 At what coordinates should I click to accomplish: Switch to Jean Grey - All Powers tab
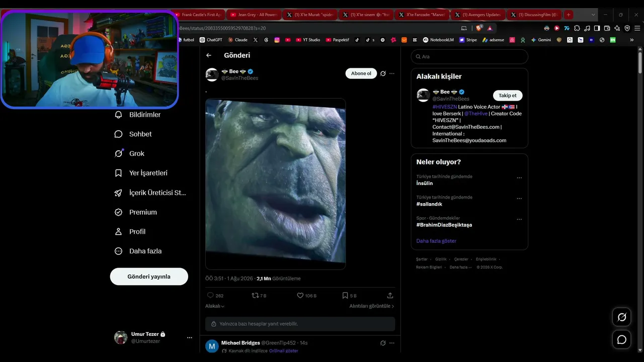tap(254, 15)
